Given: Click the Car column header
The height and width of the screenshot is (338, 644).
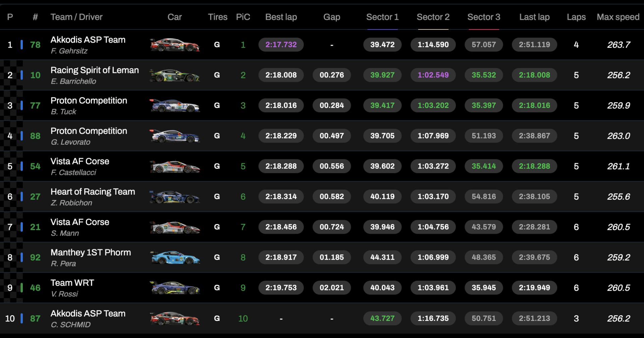Looking at the screenshot, I should [175, 17].
